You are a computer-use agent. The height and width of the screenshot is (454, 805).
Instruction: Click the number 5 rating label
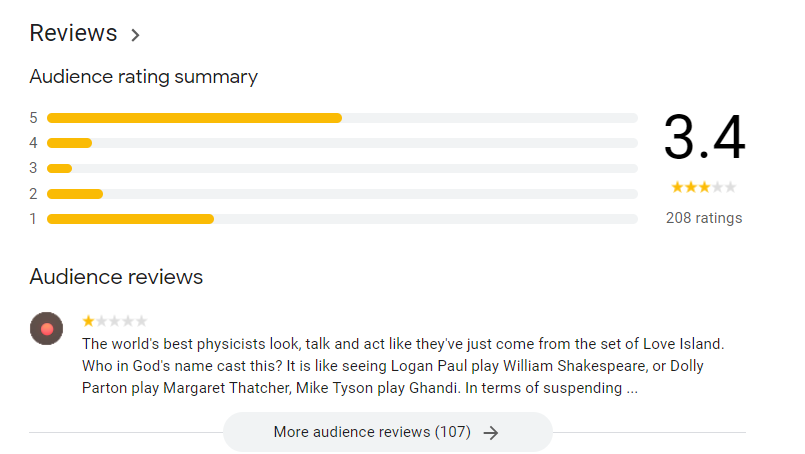point(33,118)
